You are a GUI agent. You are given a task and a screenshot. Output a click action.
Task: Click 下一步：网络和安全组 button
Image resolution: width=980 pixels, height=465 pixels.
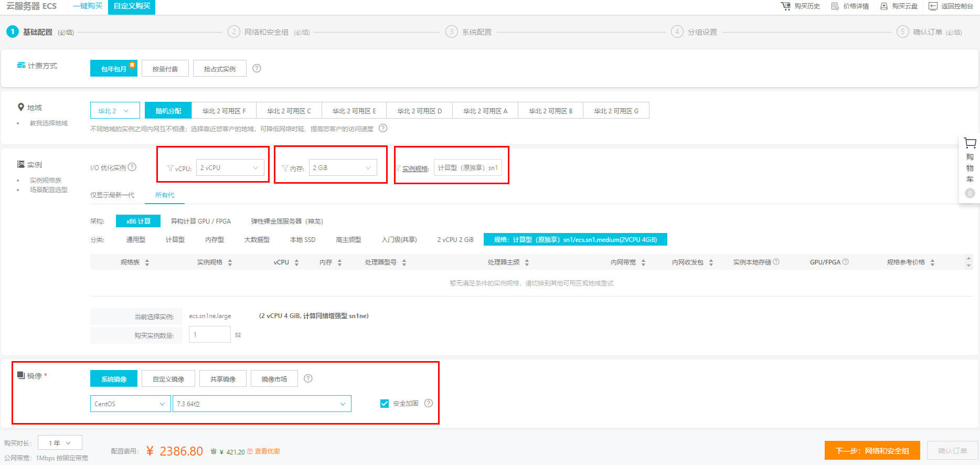[x=872, y=451]
